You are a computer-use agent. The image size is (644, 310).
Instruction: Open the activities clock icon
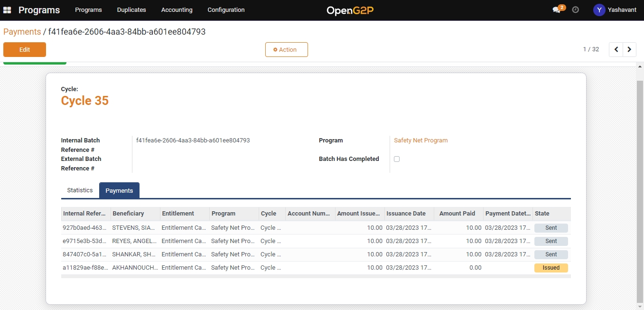pyautogui.click(x=576, y=10)
